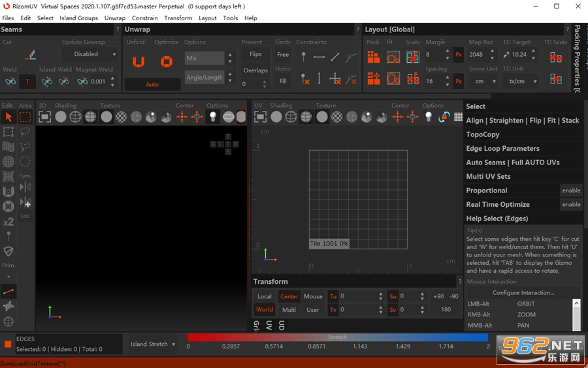This screenshot has width=588, height=368.
Task: Select the arrow selection tool in Edit
Action: tap(8, 117)
